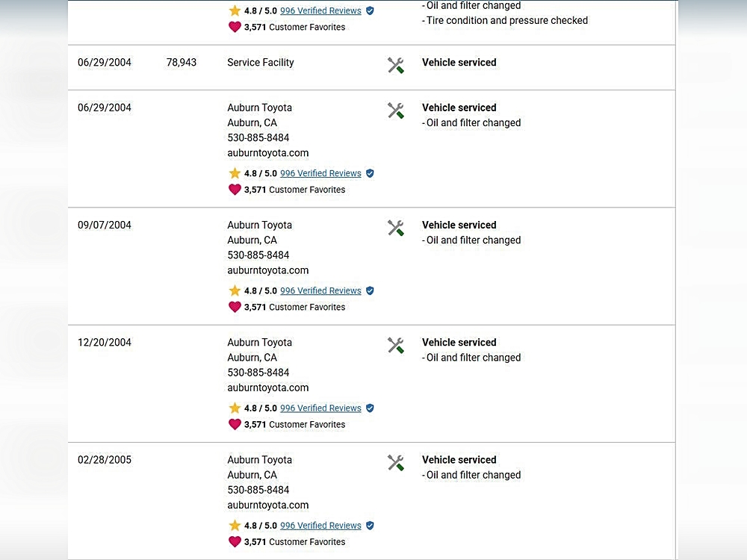The height and width of the screenshot is (560, 747).
Task: Open 996 Verified Reviews link in the 02/28/2005 entry
Action: tap(320, 526)
